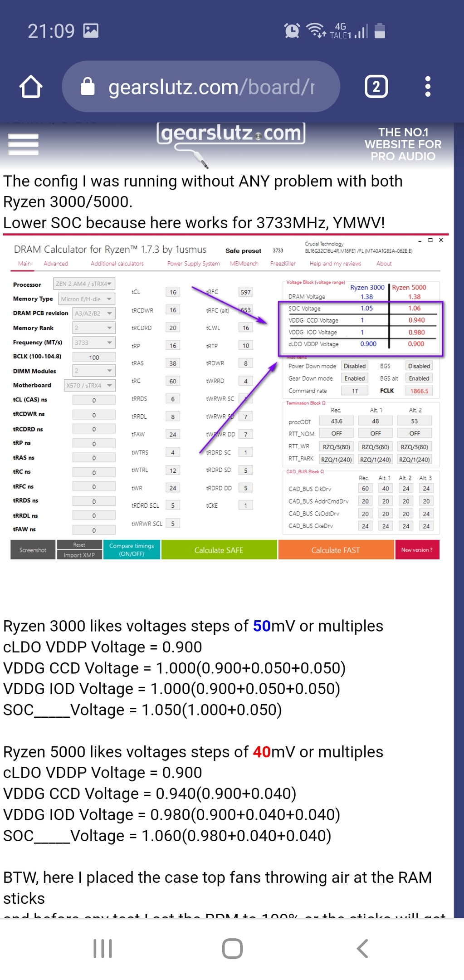Image resolution: width=464 pixels, height=980 pixels.
Task: Click the BCLK (100-104.8) input field
Action: coord(94,357)
